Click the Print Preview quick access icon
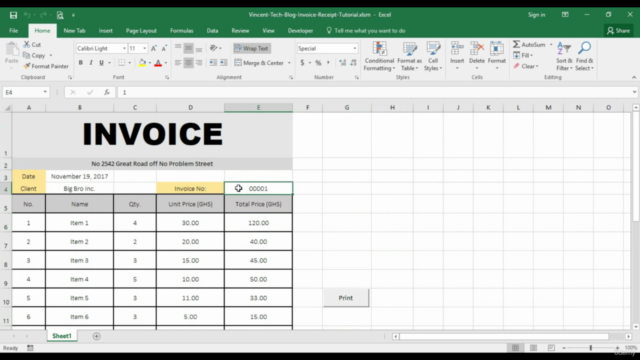Screen dimensions: 640x360 60,15
